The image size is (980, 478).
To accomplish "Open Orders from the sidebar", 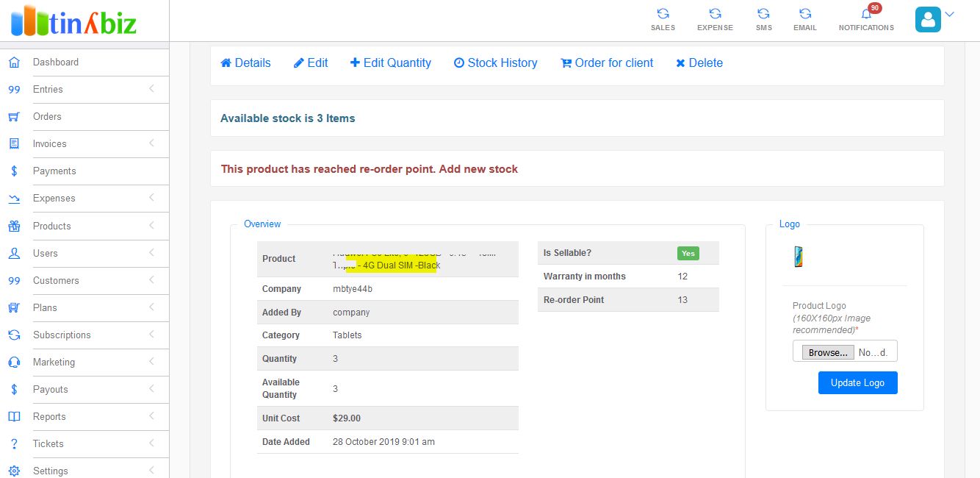I will 47,117.
